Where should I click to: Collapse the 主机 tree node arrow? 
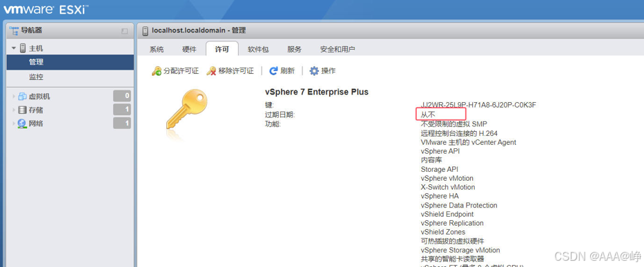(14, 48)
